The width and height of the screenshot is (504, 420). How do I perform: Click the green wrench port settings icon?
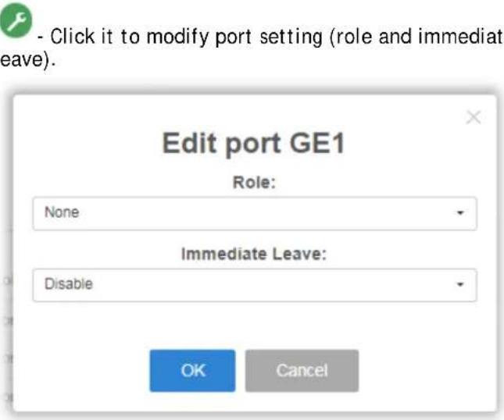[x=16, y=21]
